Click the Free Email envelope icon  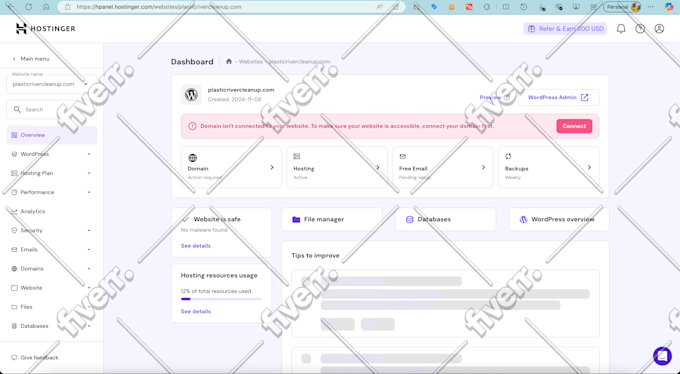click(402, 156)
